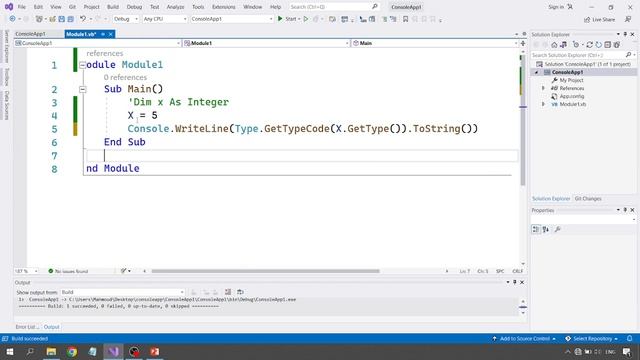Click the Live Share button

click(600, 20)
